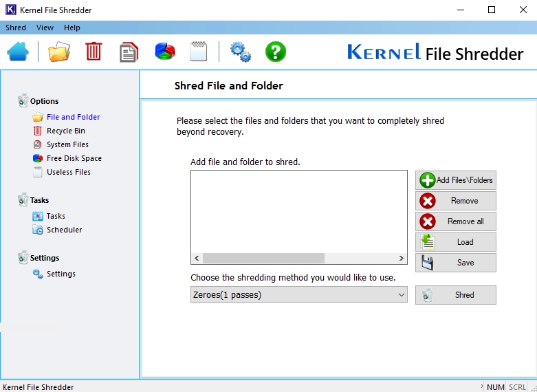Select the Recycle Bin toolbar icon
The height and width of the screenshot is (392, 537).
click(94, 52)
